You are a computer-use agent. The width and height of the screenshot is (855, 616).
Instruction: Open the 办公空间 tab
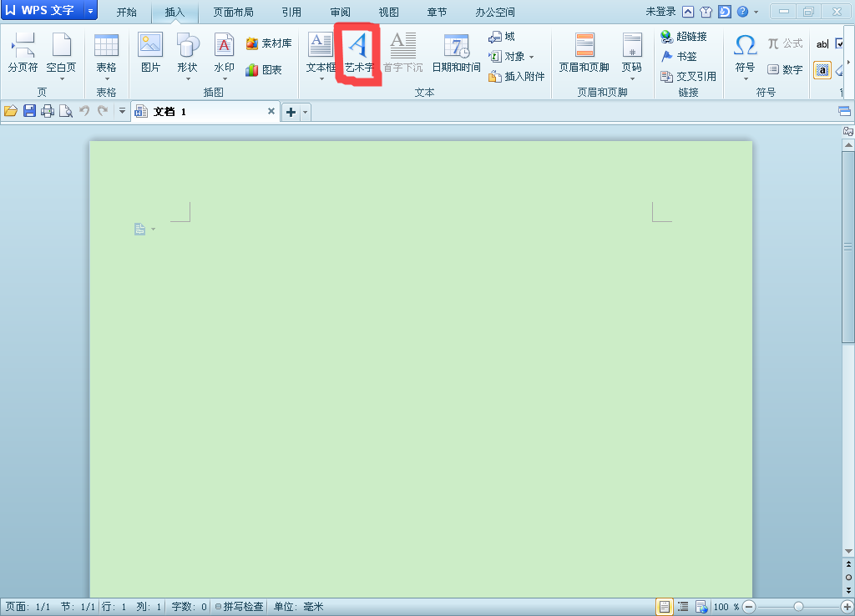click(494, 12)
